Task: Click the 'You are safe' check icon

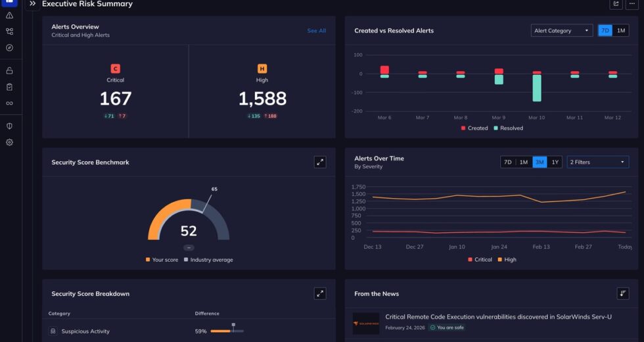Action: (x=432, y=328)
